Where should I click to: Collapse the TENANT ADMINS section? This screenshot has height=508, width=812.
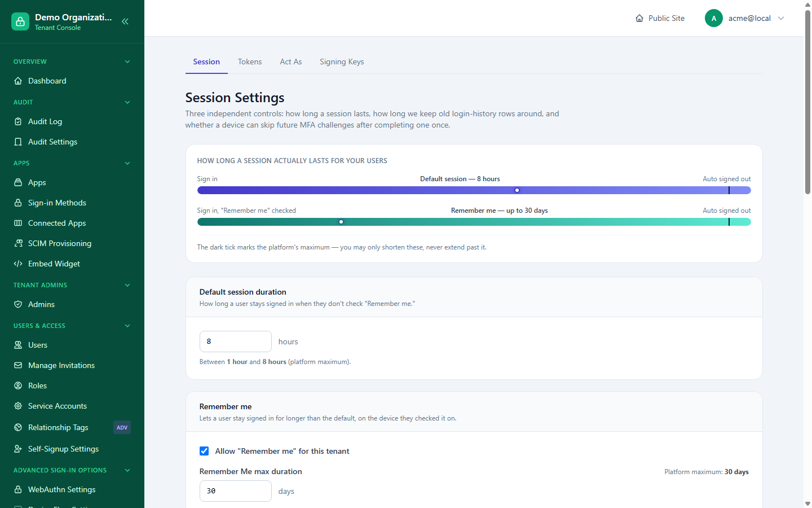click(127, 285)
